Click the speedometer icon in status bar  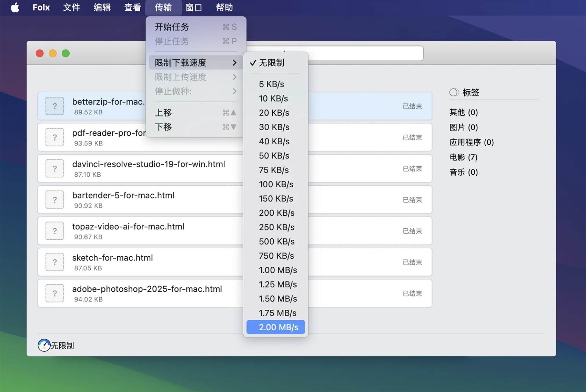[x=44, y=345]
